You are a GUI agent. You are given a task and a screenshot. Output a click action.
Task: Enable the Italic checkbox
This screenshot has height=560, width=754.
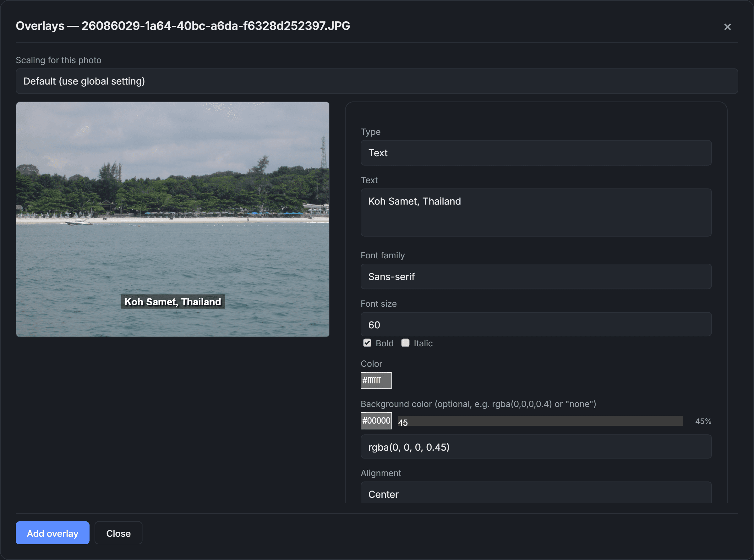pos(405,343)
